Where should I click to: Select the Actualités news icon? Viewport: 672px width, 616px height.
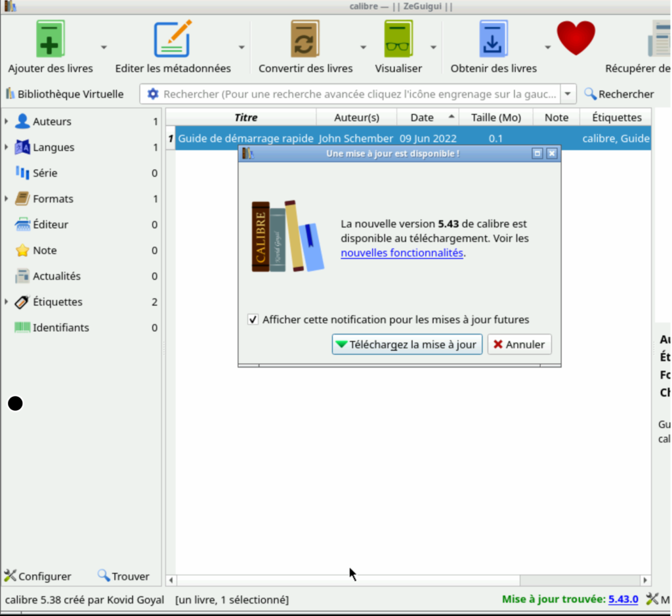[x=22, y=276]
